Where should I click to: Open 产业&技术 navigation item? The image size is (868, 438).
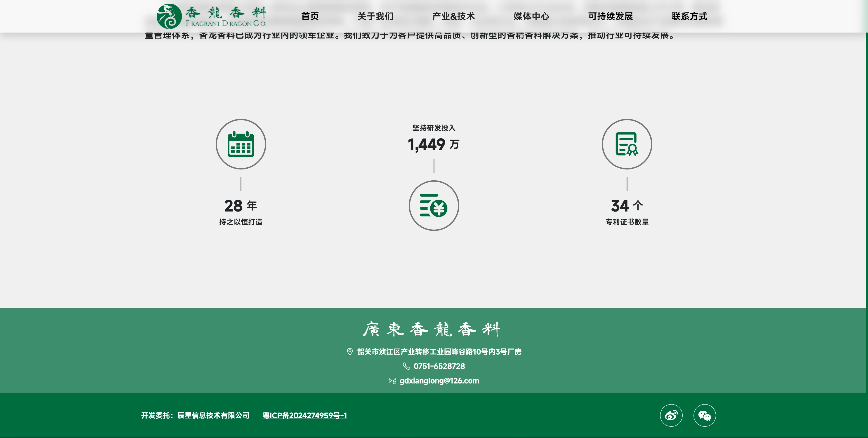[x=453, y=16]
